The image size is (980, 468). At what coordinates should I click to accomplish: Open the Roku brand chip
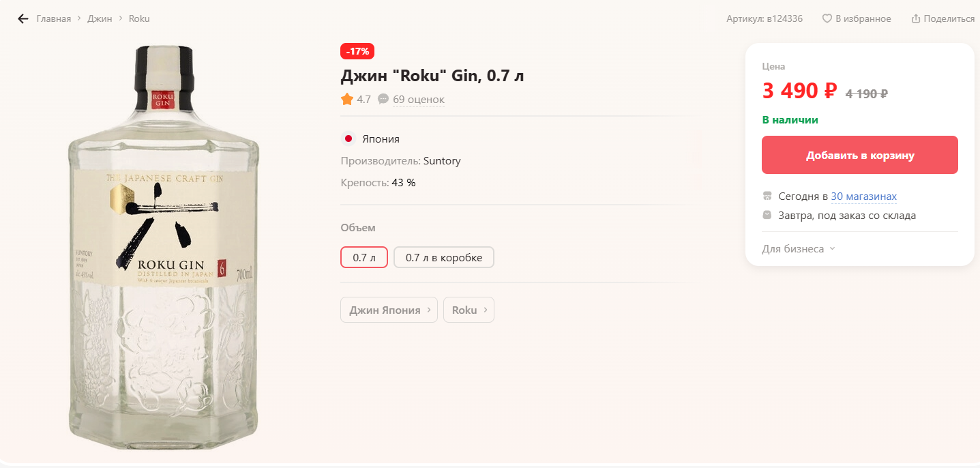(x=469, y=310)
